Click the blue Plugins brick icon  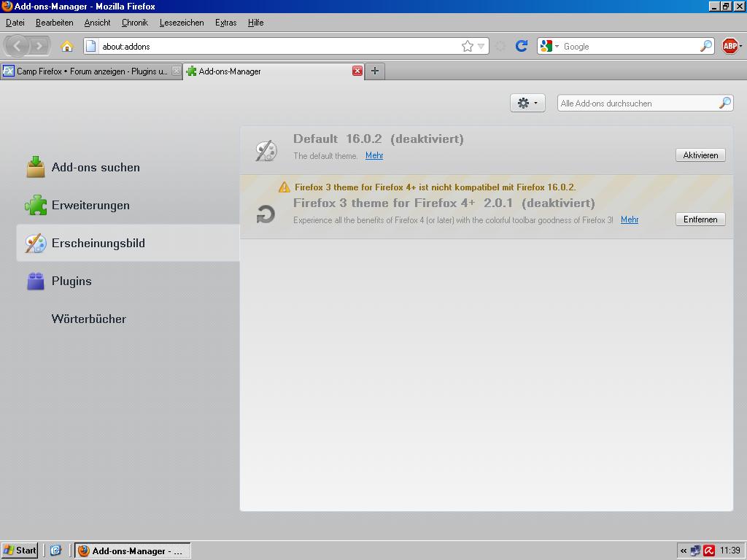tap(36, 281)
